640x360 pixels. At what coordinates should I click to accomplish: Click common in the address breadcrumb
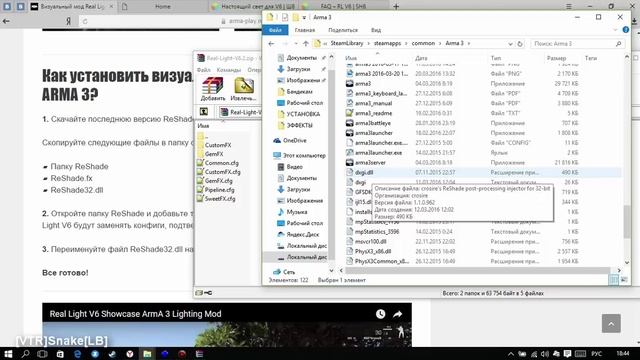click(423, 43)
